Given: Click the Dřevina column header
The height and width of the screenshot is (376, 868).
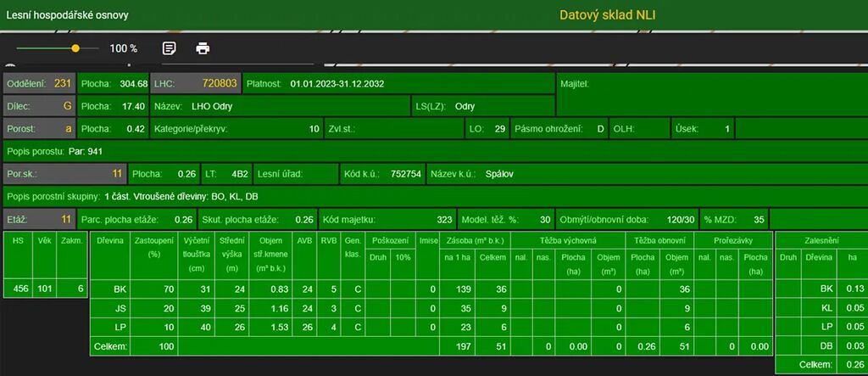Looking at the screenshot, I should (110, 241).
